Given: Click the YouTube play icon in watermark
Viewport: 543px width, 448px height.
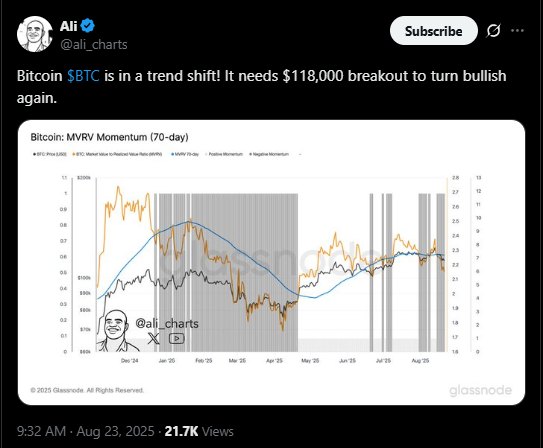Looking at the screenshot, I should click(177, 338).
